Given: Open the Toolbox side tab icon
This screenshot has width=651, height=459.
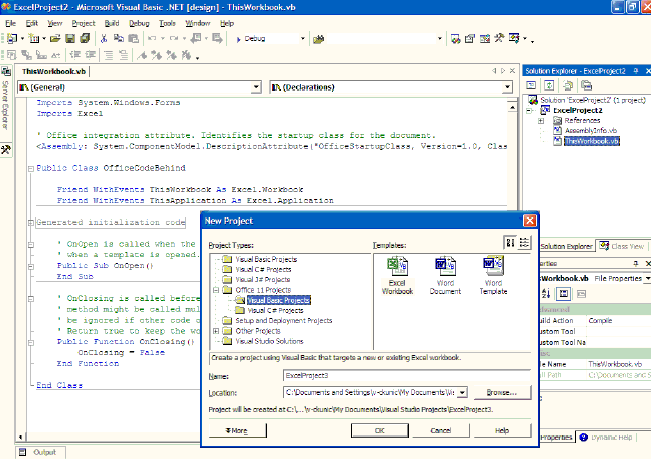Looking at the screenshot, I should click(5, 149).
